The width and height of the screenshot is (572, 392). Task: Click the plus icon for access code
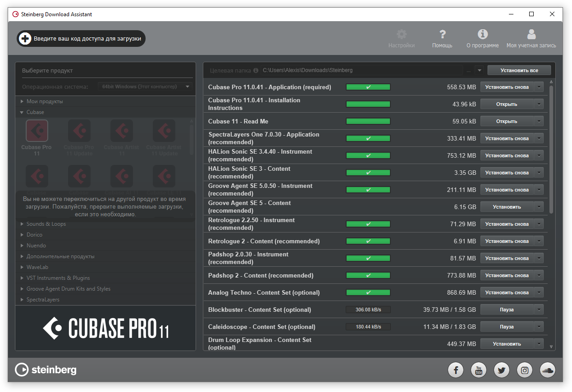point(25,39)
